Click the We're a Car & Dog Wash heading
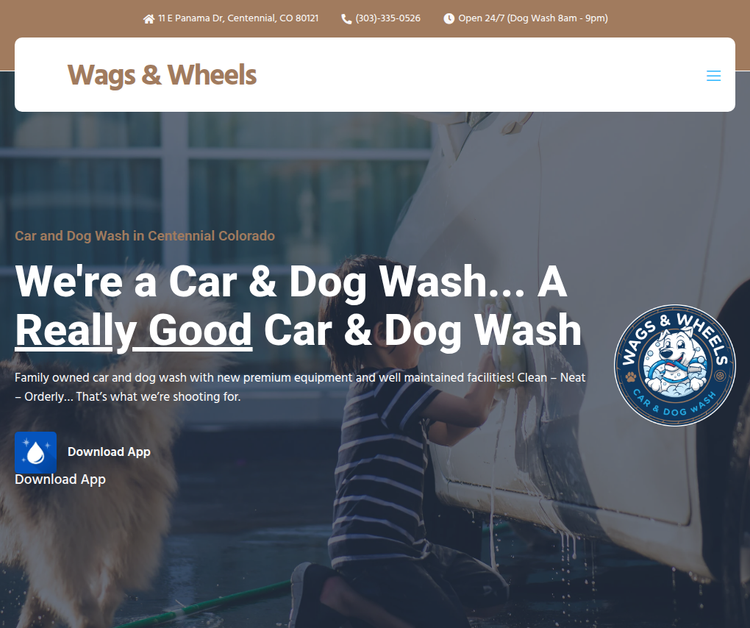This screenshot has height=628, width=750. pyautogui.click(x=298, y=306)
